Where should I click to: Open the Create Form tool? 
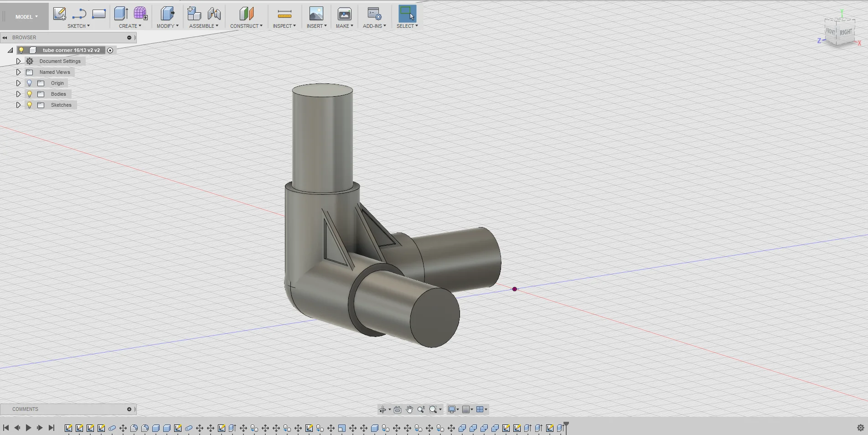coord(140,14)
